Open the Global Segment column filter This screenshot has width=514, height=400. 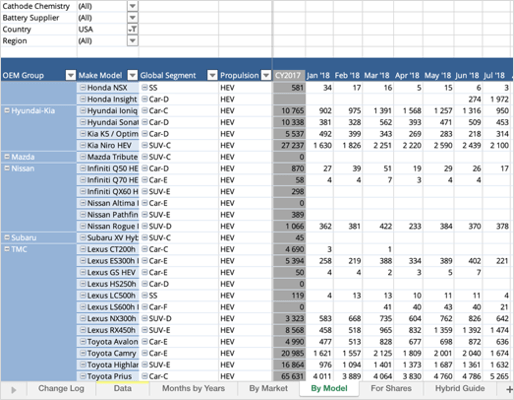pos(212,76)
